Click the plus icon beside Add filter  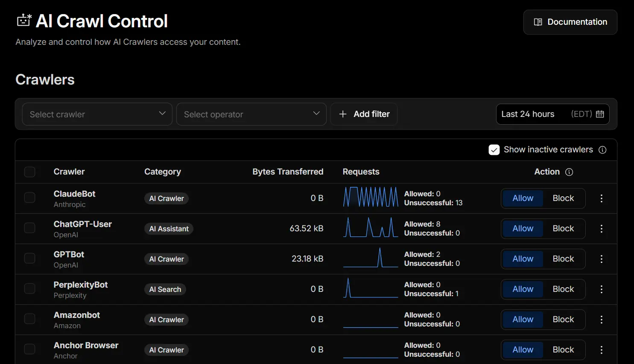coord(342,114)
